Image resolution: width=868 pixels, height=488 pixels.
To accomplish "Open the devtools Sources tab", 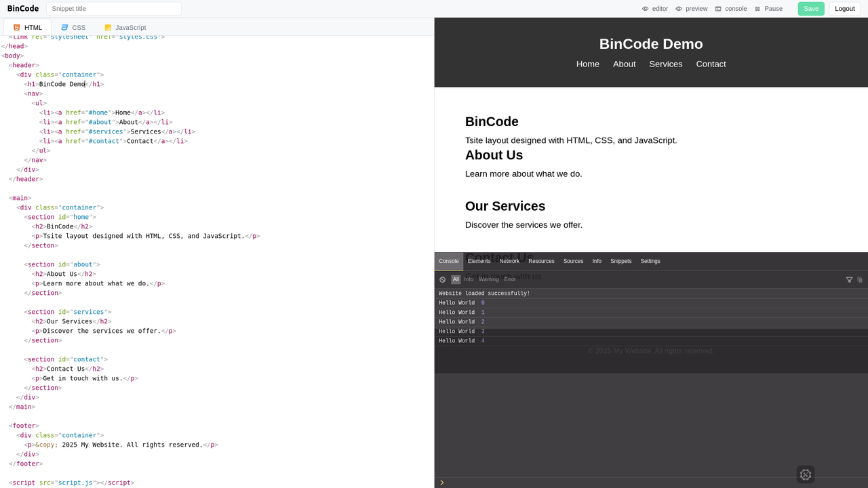I will tap(573, 261).
